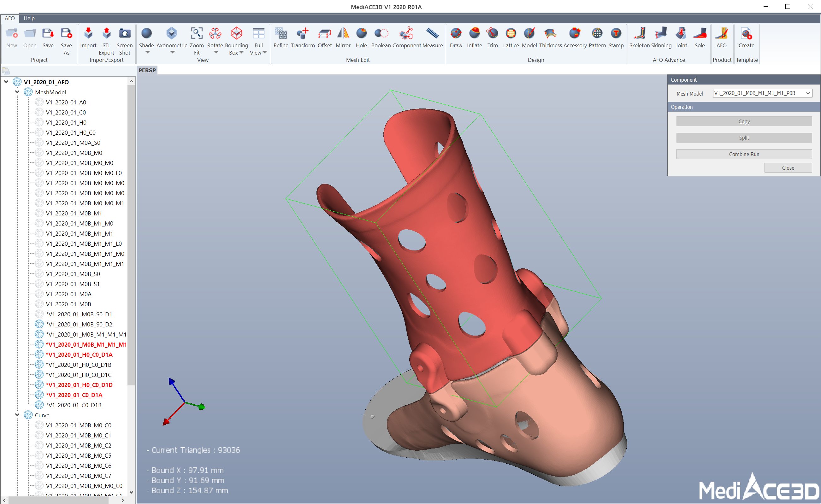Toggle visibility icon of V1_2020_01_A0
Image resolution: width=821 pixels, height=504 pixels.
tap(39, 102)
